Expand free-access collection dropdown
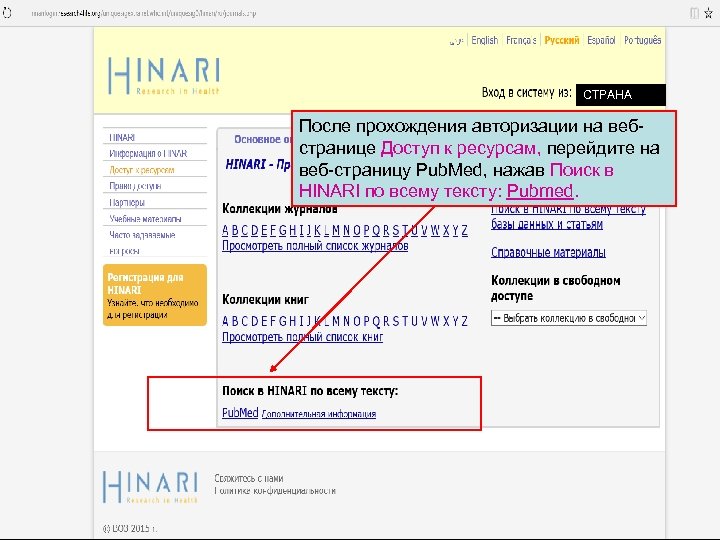Image resolution: width=720 pixels, height=540 pixels. [x=568, y=318]
